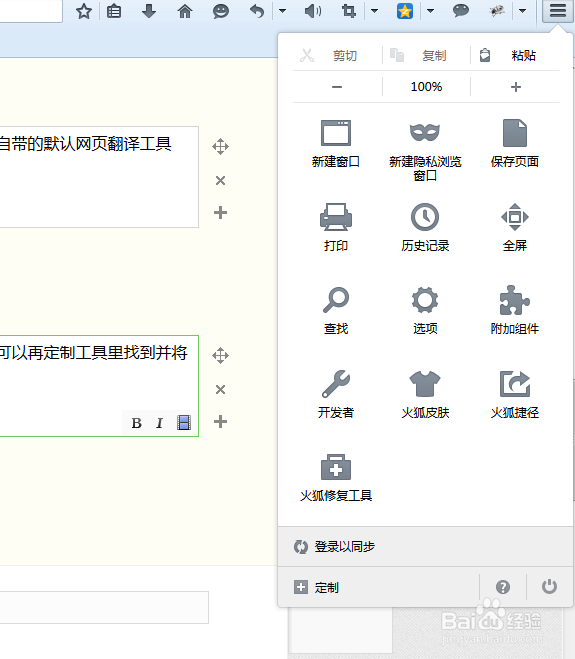Open 选项 options gear
Screen dimensions: 575x659
point(425,311)
